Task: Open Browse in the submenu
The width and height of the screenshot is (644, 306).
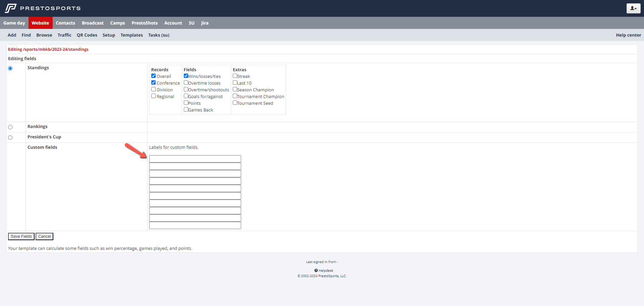Action: [x=44, y=35]
